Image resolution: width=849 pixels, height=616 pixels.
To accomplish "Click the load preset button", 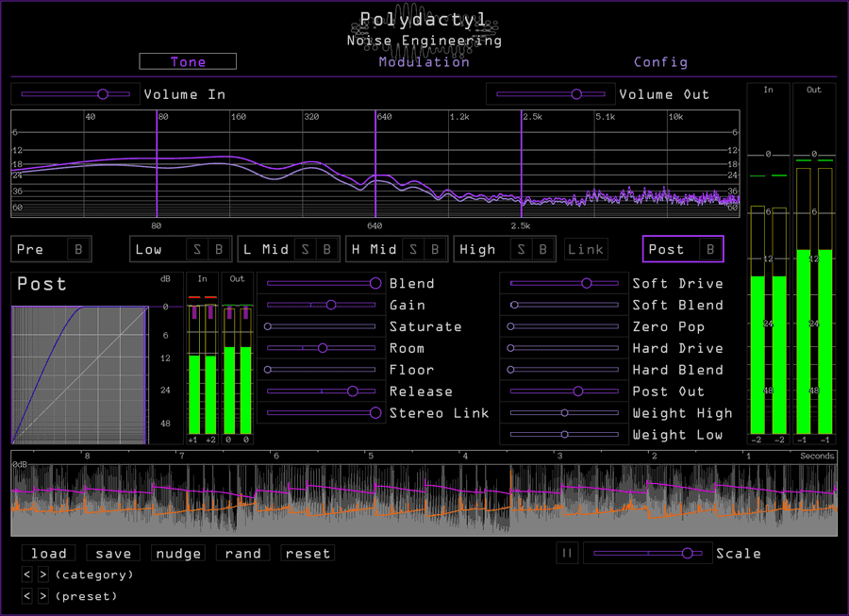I will pyautogui.click(x=49, y=553).
